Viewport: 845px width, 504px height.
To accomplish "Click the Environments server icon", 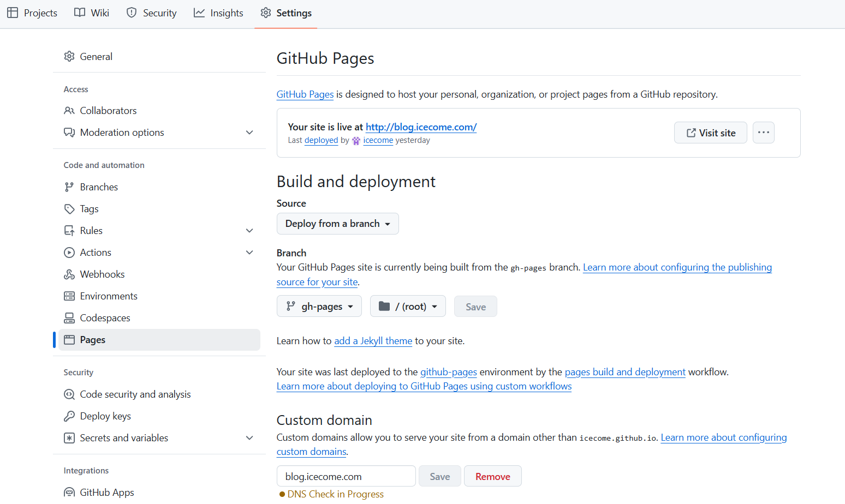I will point(69,296).
